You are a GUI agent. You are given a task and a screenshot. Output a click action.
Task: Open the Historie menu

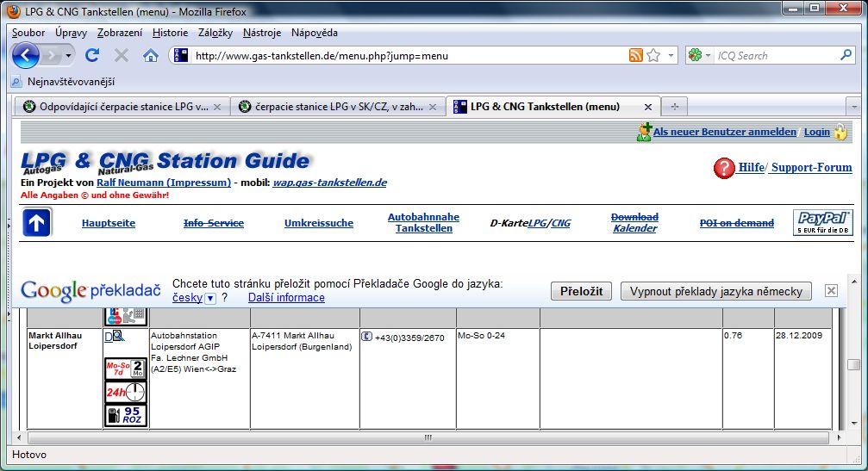pyautogui.click(x=170, y=33)
